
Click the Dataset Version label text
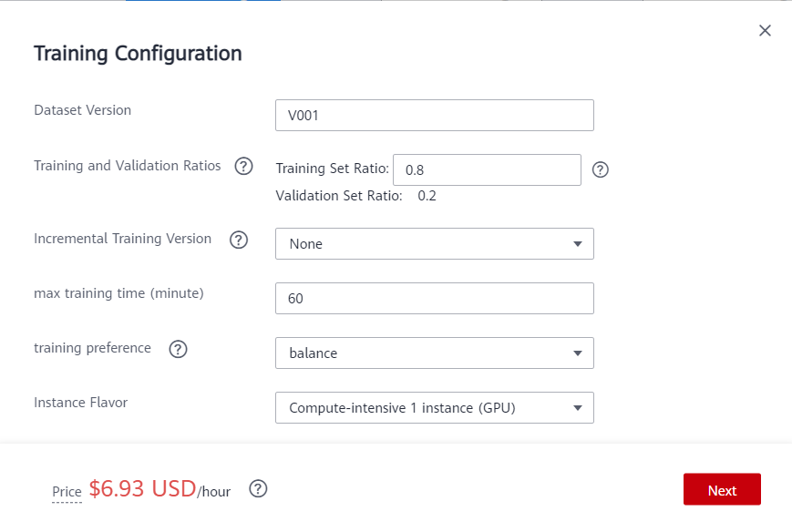tap(82, 110)
